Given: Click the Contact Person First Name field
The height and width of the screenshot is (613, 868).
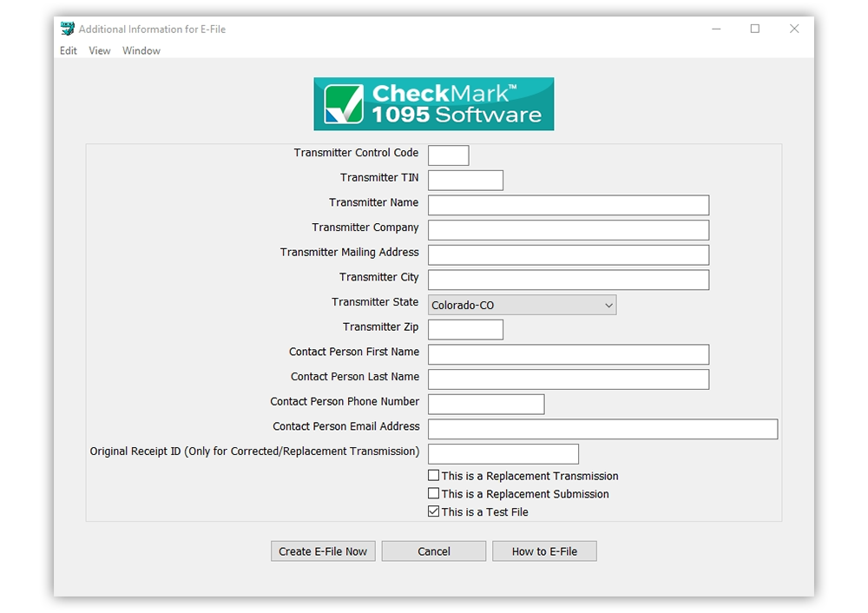Looking at the screenshot, I should point(569,354).
